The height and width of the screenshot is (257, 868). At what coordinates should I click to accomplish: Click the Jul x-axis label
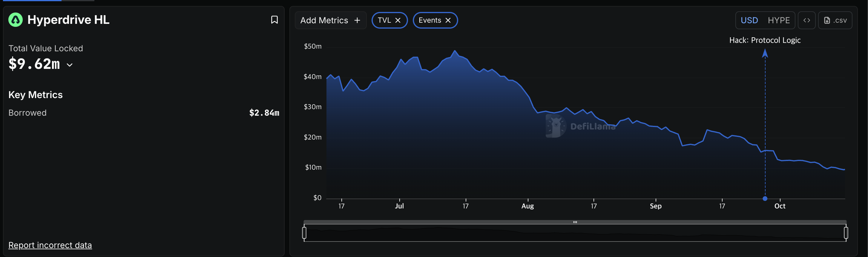pos(399,206)
